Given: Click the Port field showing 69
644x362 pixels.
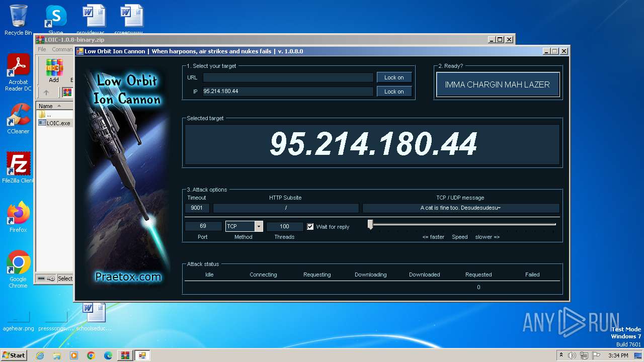Looking at the screenshot, I should (203, 226).
